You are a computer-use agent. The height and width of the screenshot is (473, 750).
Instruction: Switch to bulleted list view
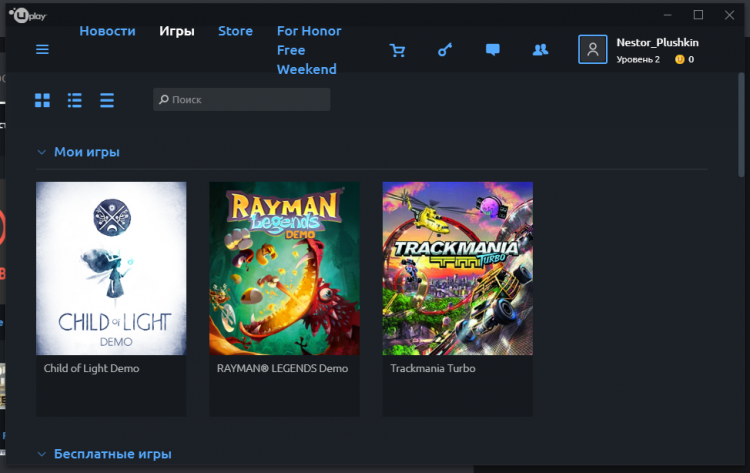pos(75,100)
